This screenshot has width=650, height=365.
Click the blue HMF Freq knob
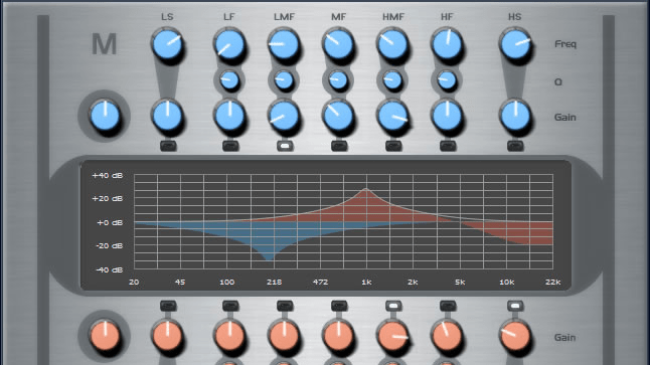click(x=393, y=44)
